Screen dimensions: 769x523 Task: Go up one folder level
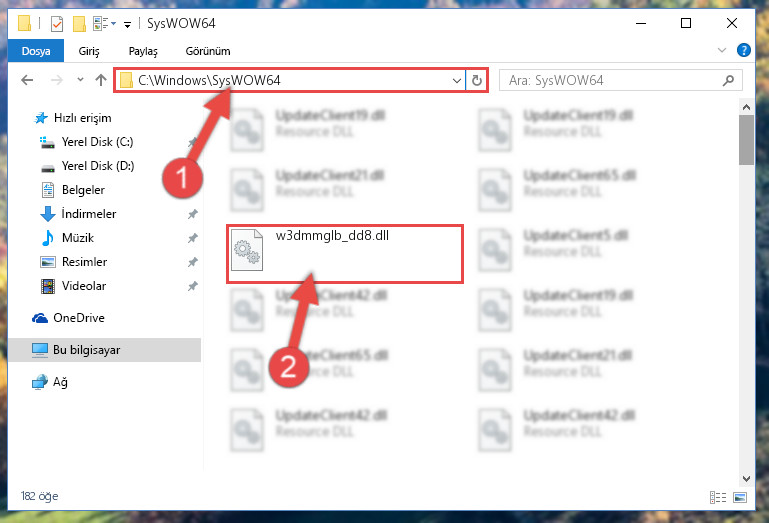(x=101, y=80)
